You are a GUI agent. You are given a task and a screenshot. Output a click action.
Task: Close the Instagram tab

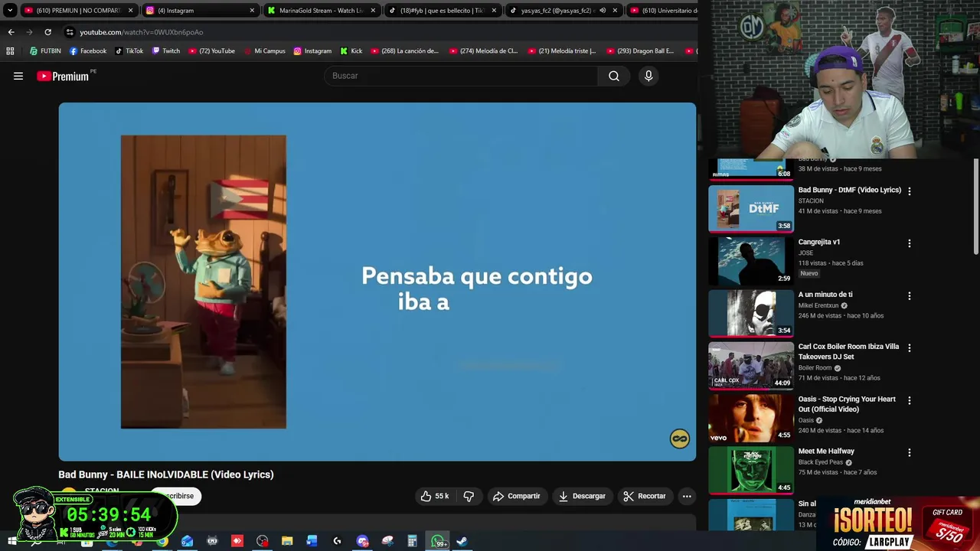click(x=252, y=11)
